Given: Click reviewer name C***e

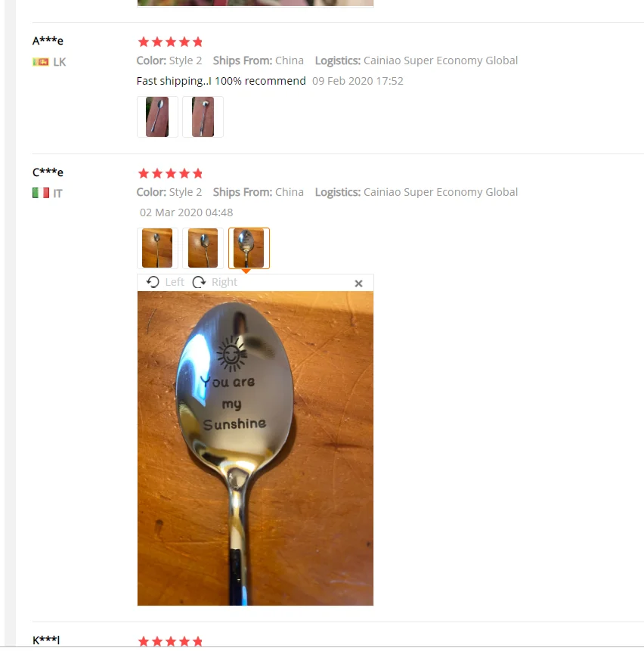Looking at the screenshot, I should click(48, 172).
